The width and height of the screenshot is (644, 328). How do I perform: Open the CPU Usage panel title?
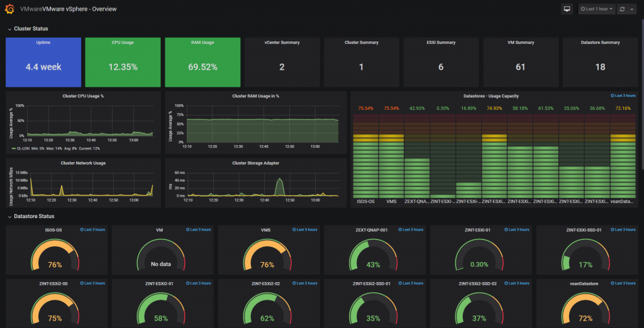click(123, 42)
